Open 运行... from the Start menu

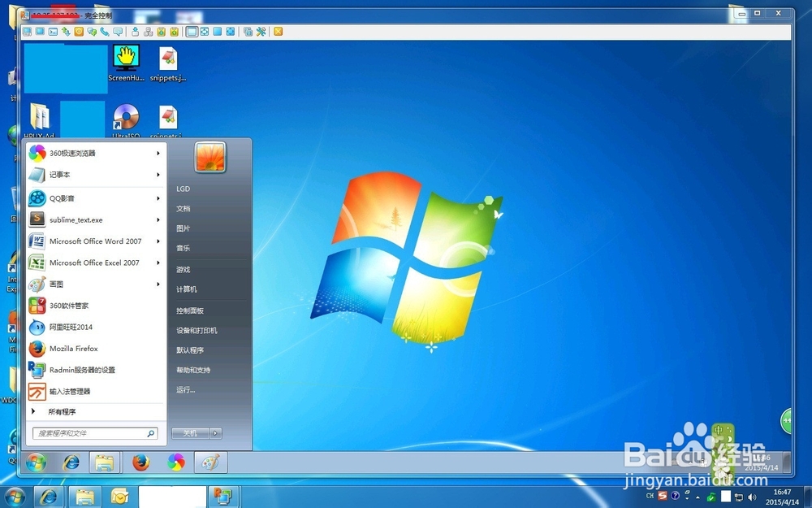(184, 389)
